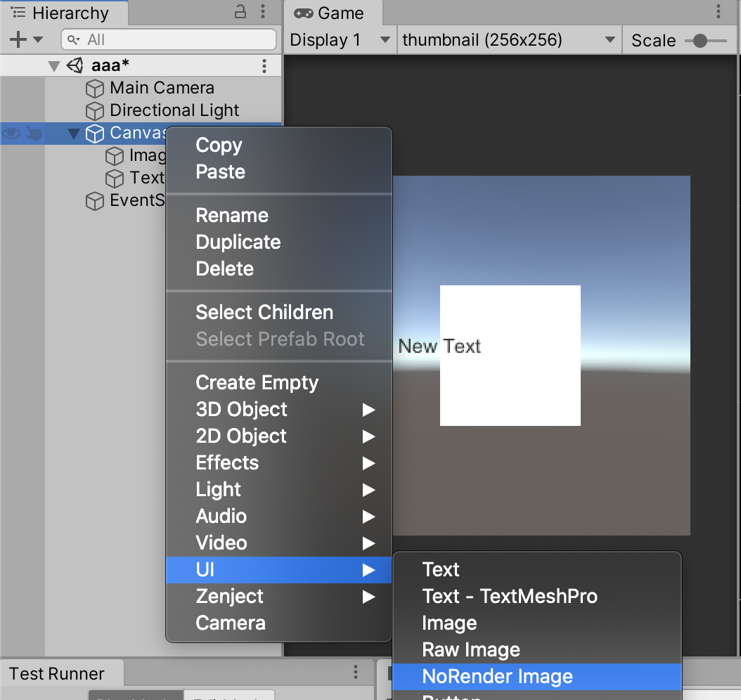Expand the Effects submenu
741x700 pixels.
tap(279, 463)
